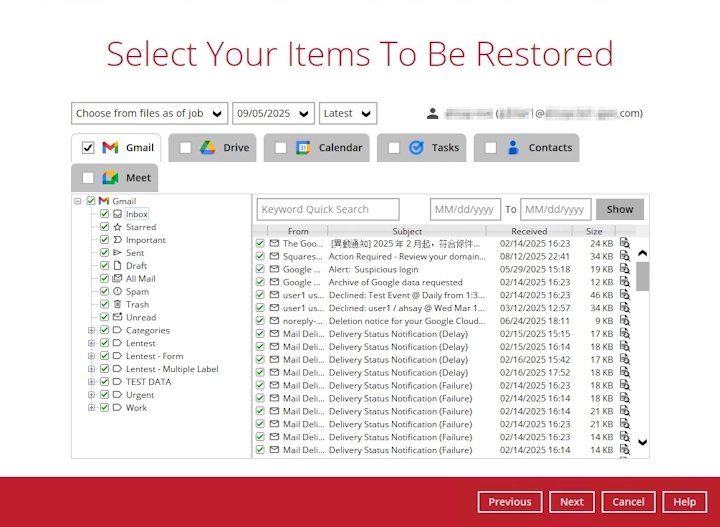This screenshot has width=720, height=527.
Task: Click the Contacts person icon
Action: (x=513, y=147)
